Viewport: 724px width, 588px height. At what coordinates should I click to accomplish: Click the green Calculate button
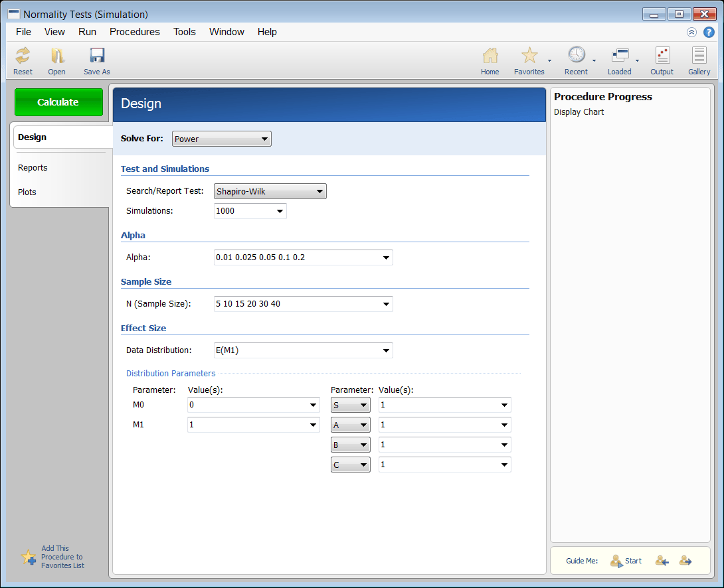click(58, 102)
